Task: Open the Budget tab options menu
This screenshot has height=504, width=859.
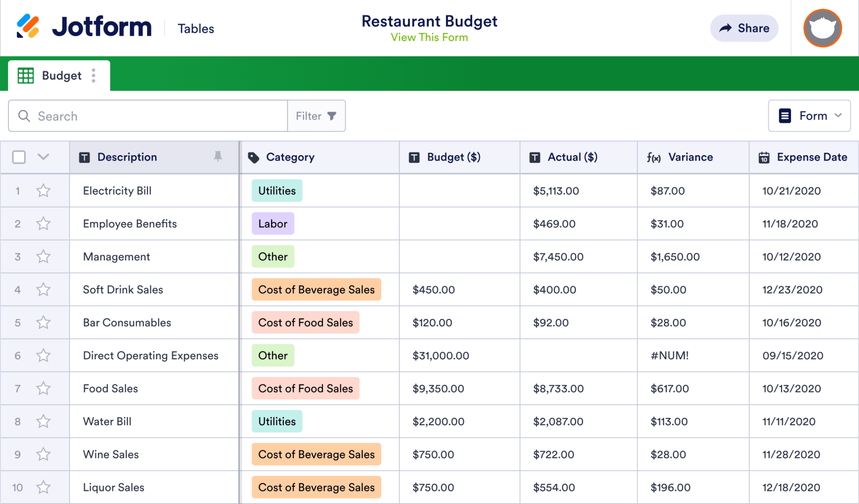Action: [x=94, y=75]
